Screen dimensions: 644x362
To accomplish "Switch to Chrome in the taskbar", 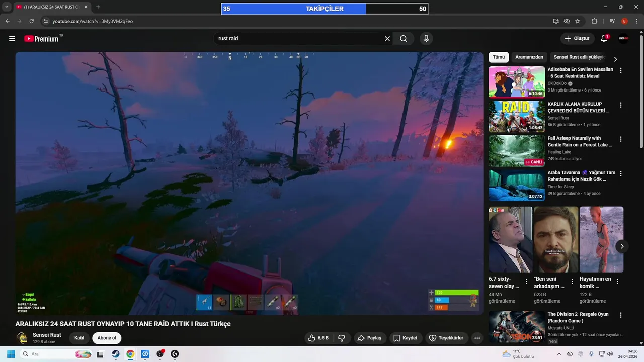I will [x=130, y=354].
